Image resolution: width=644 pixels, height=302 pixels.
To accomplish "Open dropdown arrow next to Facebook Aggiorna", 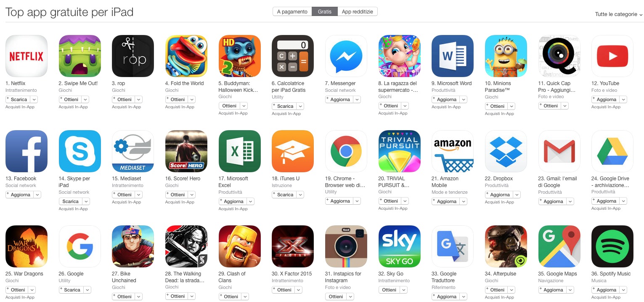I will pyautogui.click(x=37, y=195).
